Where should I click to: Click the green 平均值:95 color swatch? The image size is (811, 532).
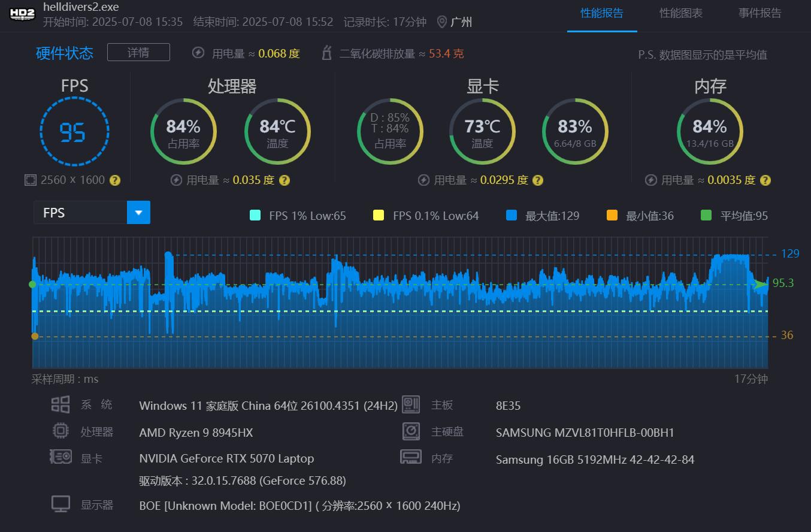[x=706, y=216]
